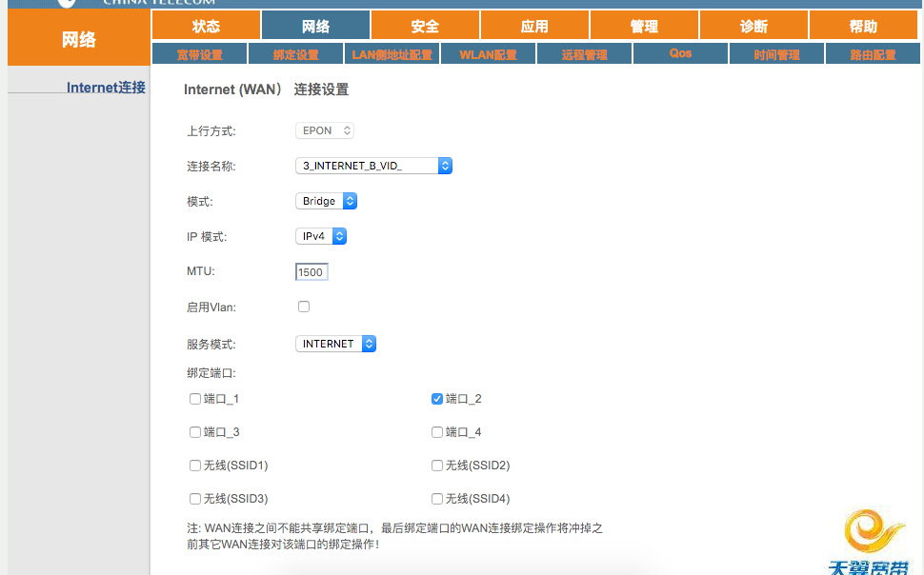Open the 远程管理 submenu
Viewport: 924px width, 575px height.
[x=584, y=53]
